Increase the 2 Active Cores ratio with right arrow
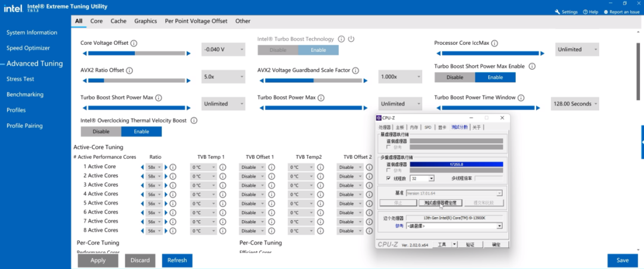The height and width of the screenshot is (269, 644). pos(166,177)
